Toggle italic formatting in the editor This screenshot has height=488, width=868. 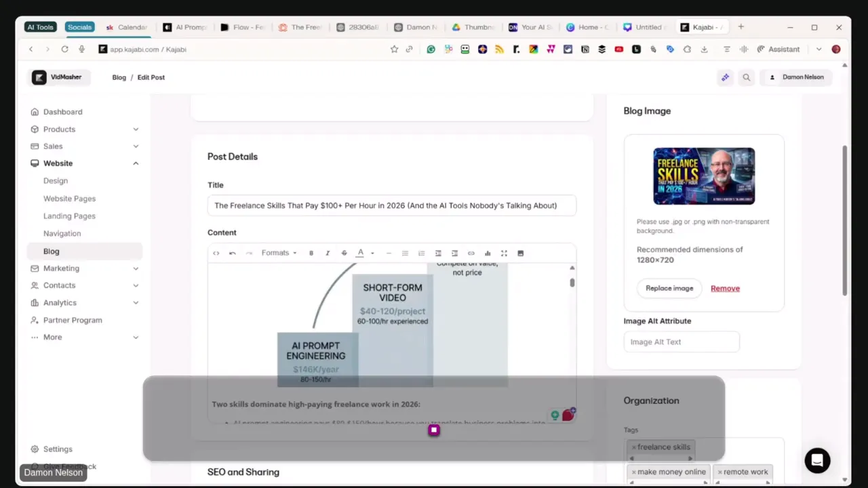click(328, 253)
